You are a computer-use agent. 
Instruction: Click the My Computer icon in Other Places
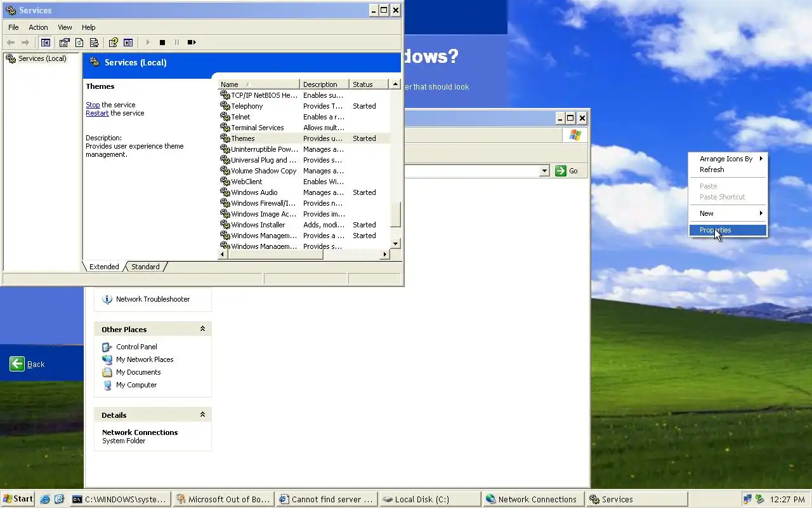pyautogui.click(x=107, y=385)
